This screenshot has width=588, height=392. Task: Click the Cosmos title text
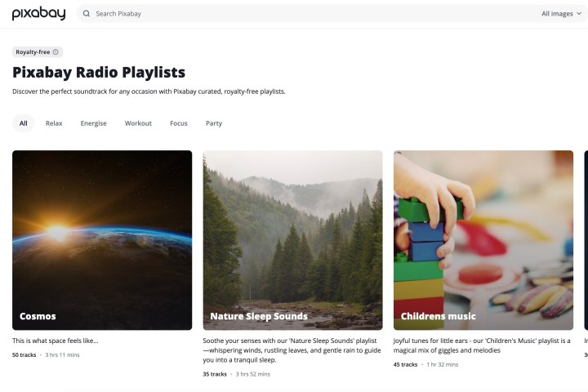[38, 316]
